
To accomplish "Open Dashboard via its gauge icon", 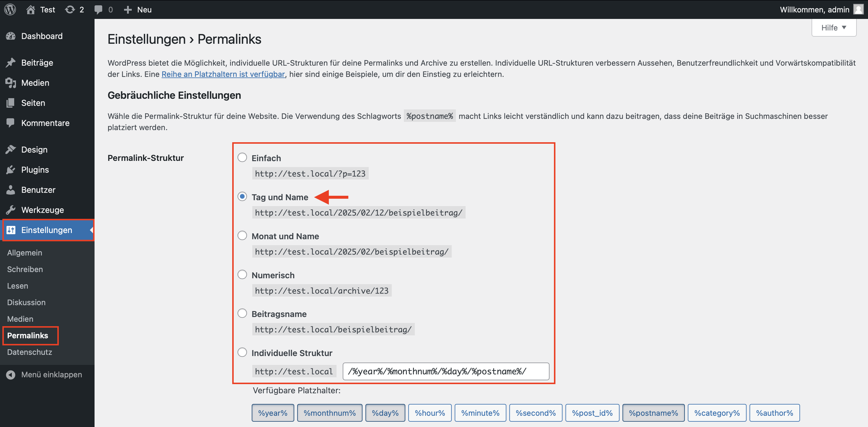I will pyautogui.click(x=11, y=36).
